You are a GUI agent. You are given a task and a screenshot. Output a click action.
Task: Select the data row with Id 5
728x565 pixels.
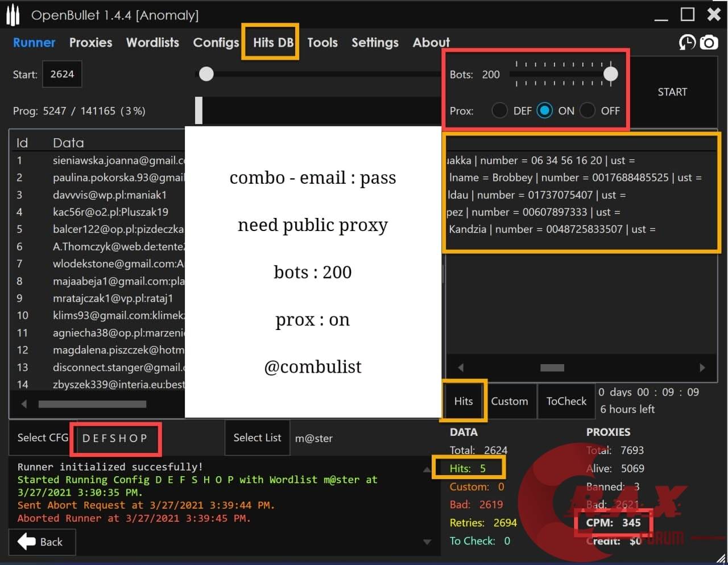(98, 229)
